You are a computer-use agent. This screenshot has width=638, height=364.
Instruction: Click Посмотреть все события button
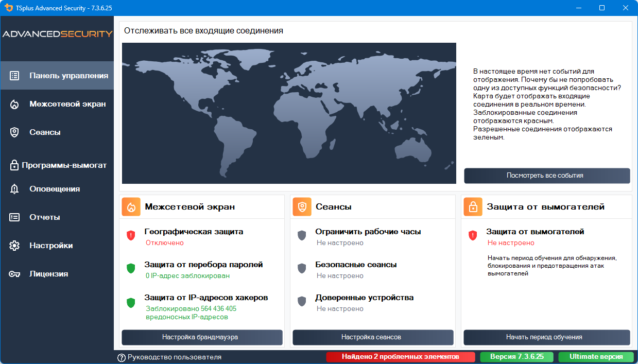(547, 176)
